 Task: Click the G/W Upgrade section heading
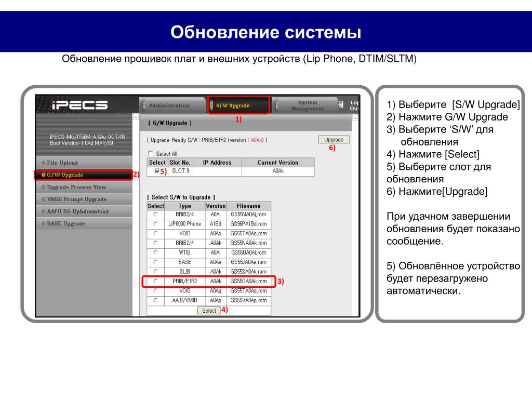tap(170, 123)
